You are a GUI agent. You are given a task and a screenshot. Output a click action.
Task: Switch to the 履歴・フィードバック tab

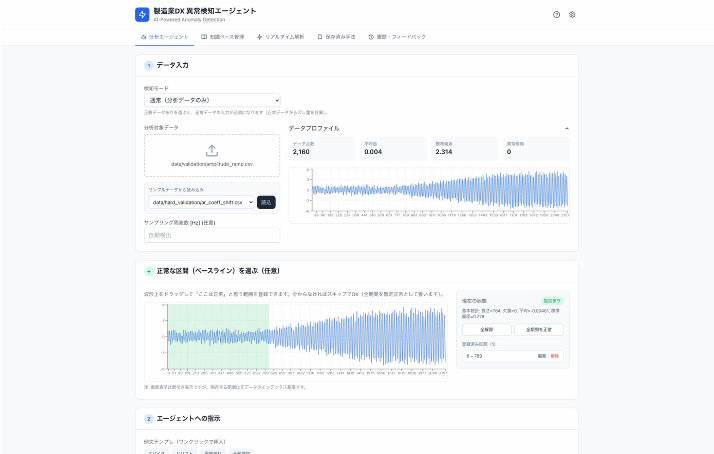(x=397, y=37)
